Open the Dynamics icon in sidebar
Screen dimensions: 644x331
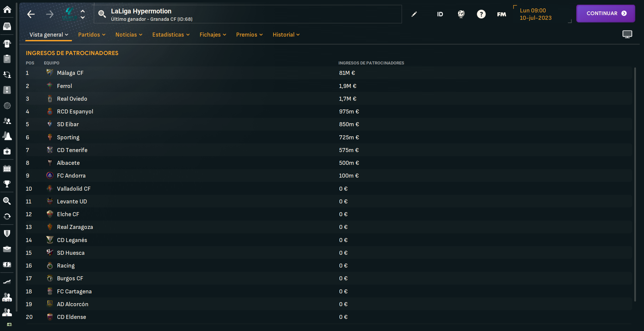[7, 75]
